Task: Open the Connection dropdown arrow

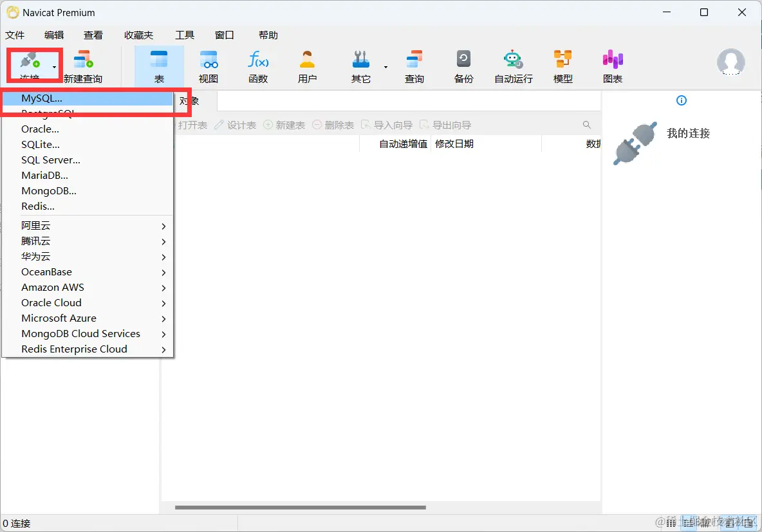Action: pos(55,67)
